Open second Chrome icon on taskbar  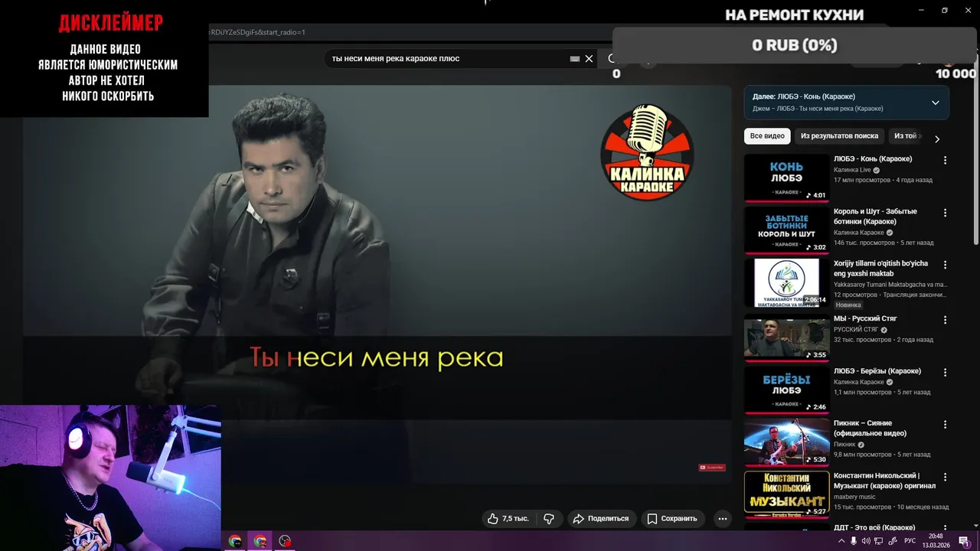tap(260, 541)
